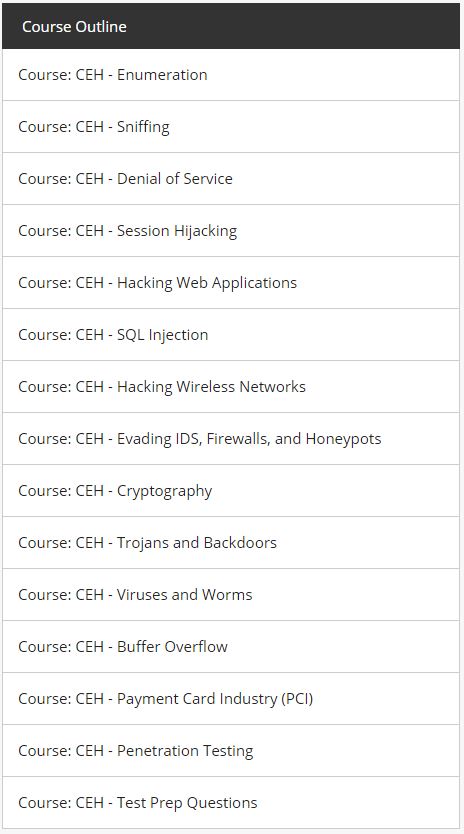This screenshot has height=834, width=464.
Task: Select the CEH - Sniffing course row
Action: (x=231, y=127)
